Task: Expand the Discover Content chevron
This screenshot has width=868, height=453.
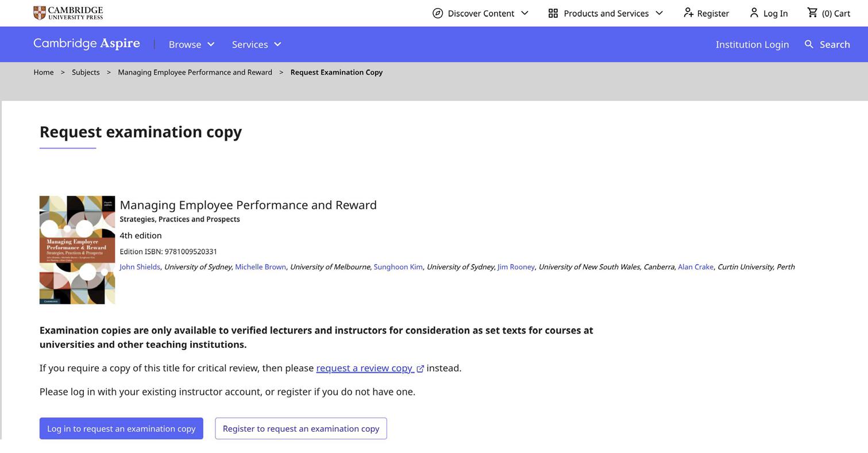Action: 524,13
